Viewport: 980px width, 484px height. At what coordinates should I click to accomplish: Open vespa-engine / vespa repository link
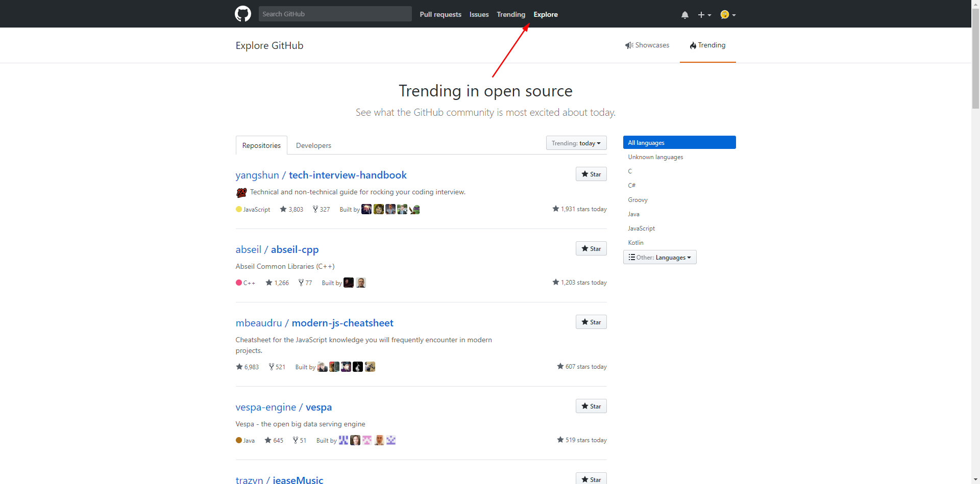(284, 407)
